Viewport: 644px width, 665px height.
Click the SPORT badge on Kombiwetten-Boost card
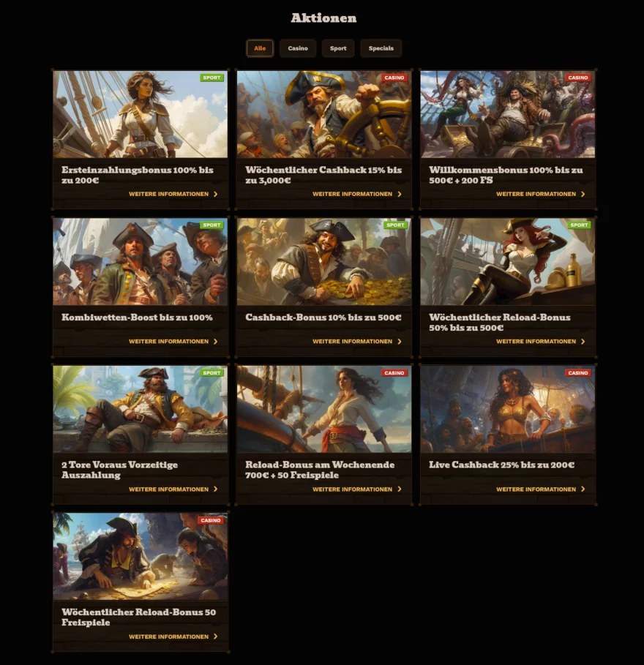[x=211, y=225]
